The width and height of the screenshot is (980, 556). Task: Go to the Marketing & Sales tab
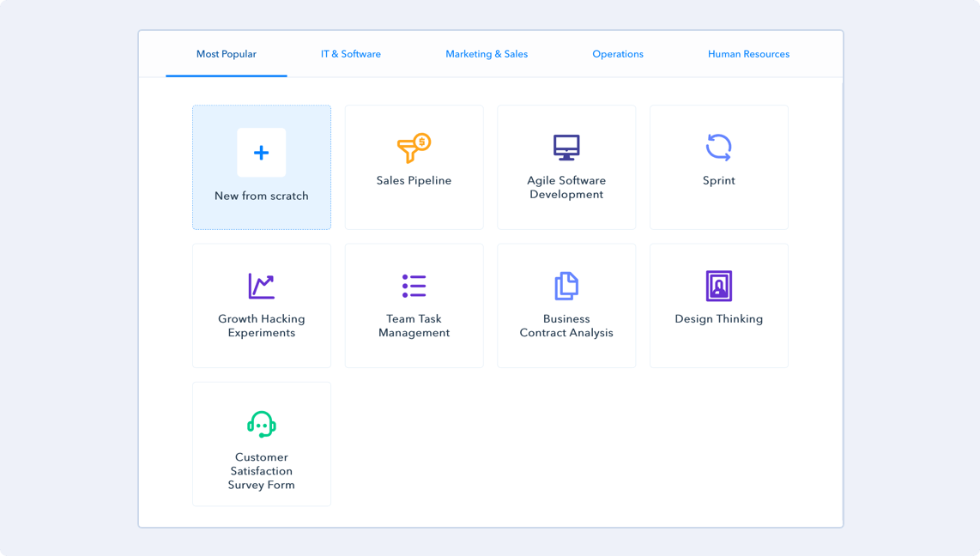(x=487, y=54)
